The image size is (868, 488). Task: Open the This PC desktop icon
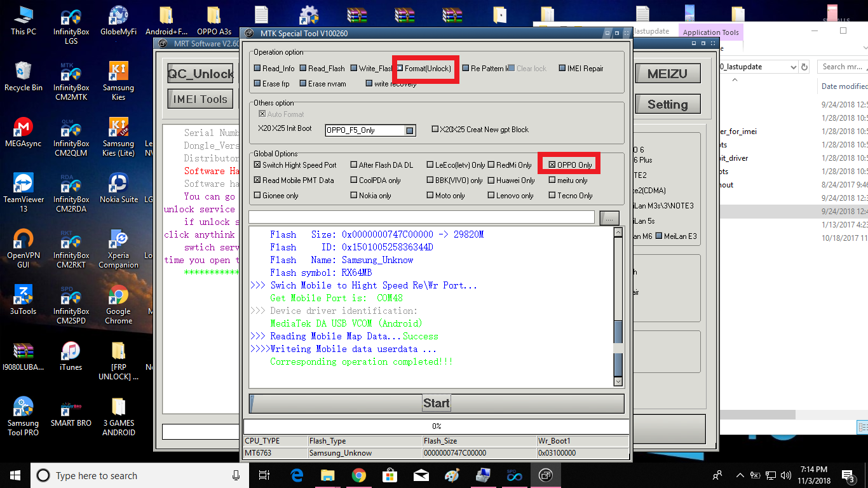pyautogui.click(x=24, y=20)
